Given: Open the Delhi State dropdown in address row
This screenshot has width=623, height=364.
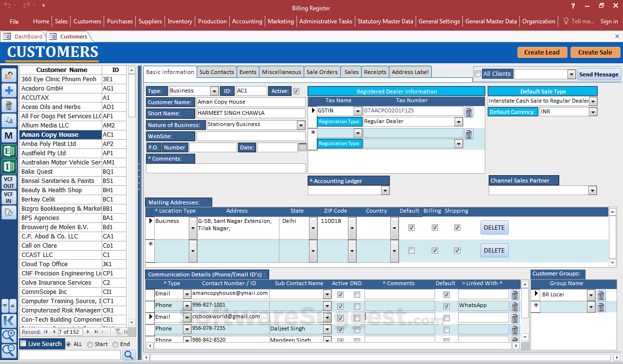Looking at the screenshot, I should [x=314, y=228].
